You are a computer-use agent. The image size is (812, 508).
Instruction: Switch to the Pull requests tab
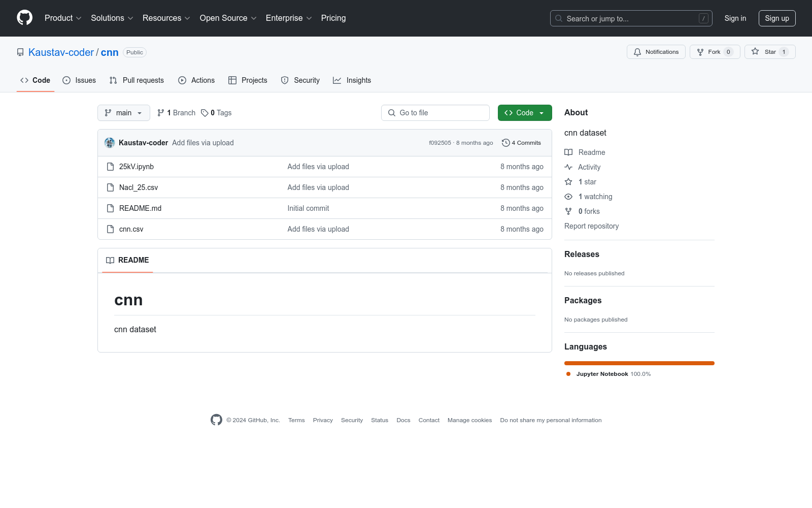pos(137,80)
